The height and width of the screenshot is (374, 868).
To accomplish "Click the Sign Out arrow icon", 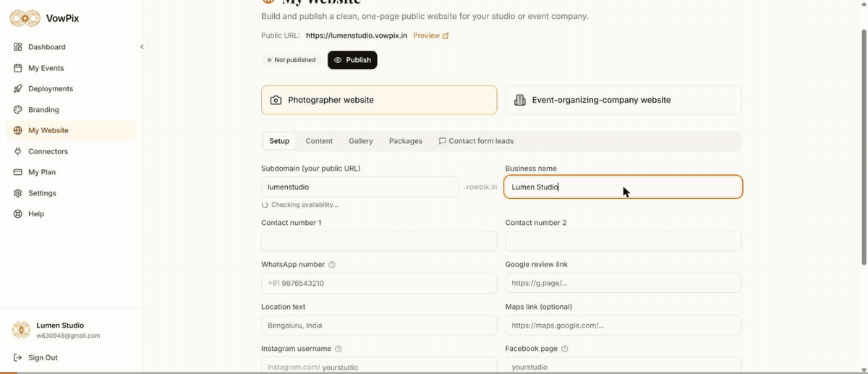I will coord(18,357).
